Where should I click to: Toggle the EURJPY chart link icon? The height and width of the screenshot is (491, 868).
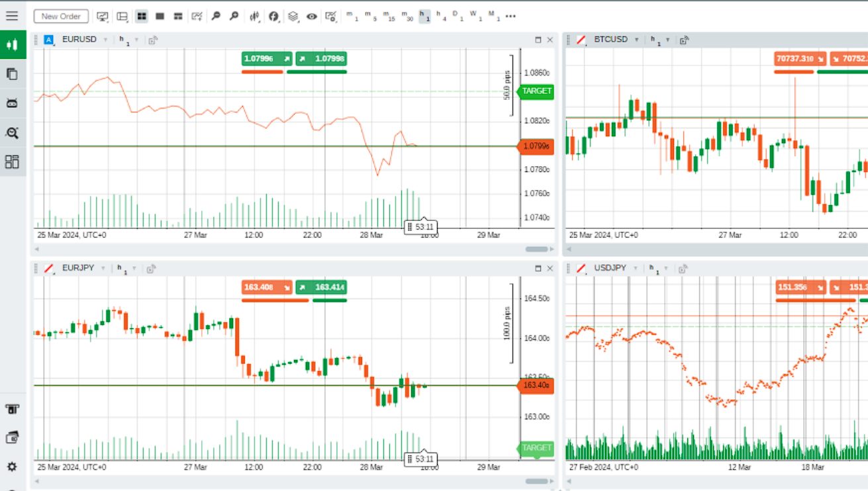point(49,268)
